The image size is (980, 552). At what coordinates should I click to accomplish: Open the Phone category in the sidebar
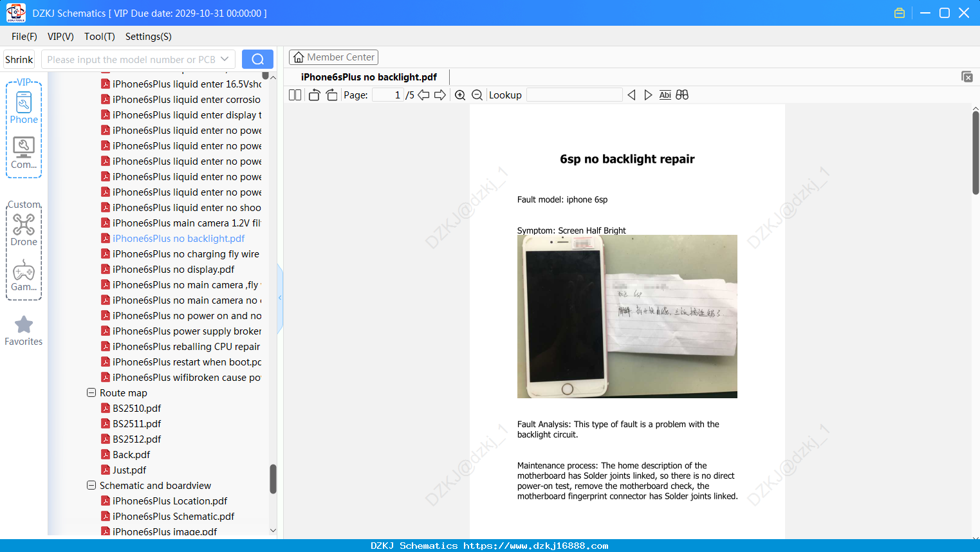coord(24,107)
